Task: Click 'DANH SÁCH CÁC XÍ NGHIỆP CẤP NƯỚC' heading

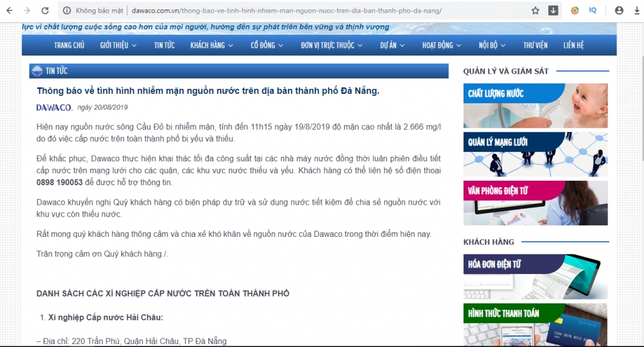Action: [x=163, y=293]
